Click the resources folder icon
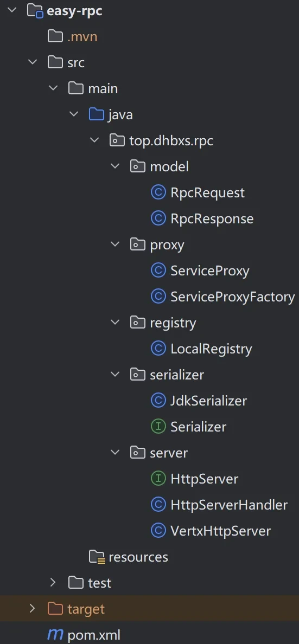Image resolution: width=299 pixels, height=644 pixels. click(x=97, y=557)
